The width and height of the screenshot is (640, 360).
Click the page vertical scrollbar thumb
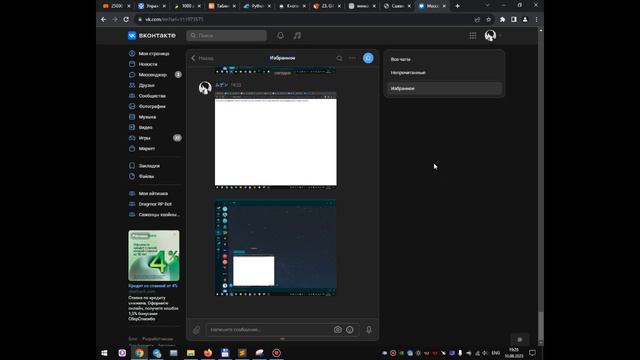pyautogui.click(x=541, y=326)
